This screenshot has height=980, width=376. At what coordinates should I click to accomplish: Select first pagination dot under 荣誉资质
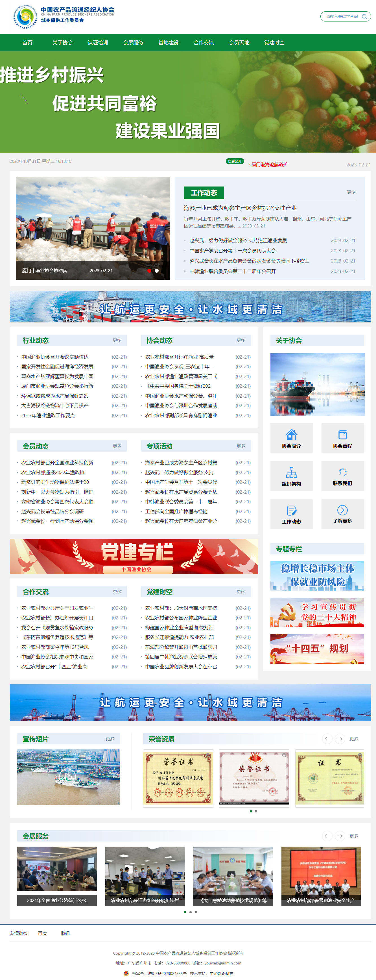[251, 811]
